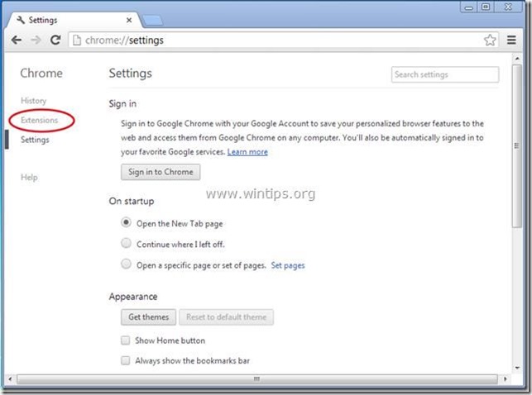The height and width of the screenshot is (395, 532).
Task: Click the page icon in address bar
Action: (77, 40)
